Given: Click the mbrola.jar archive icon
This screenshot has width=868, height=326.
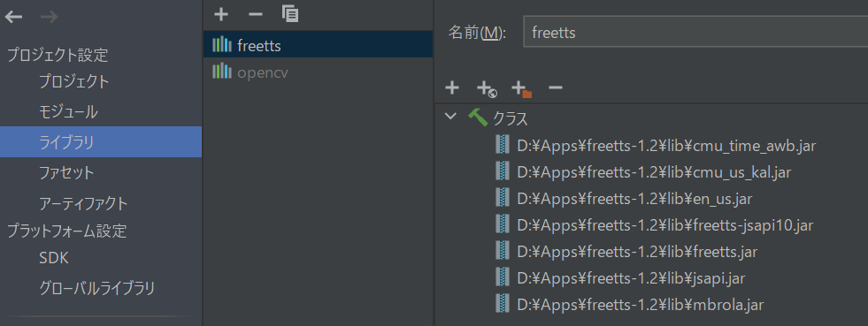Looking at the screenshot, I should point(502,303).
